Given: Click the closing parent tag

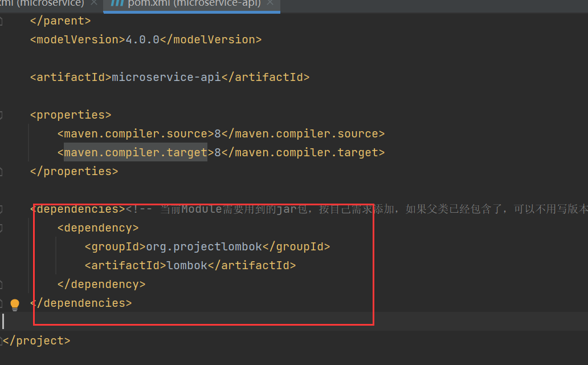Looking at the screenshot, I should (x=60, y=21).
